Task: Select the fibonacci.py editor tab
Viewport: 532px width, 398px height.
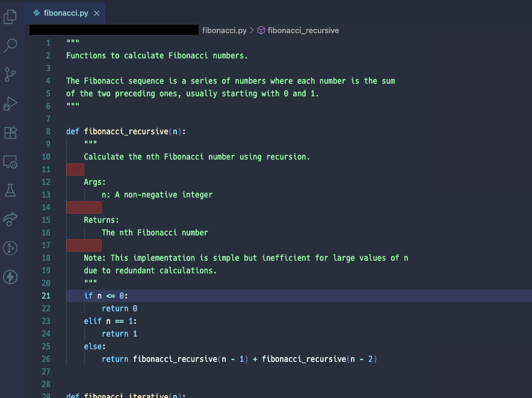Action: (65, 13)
